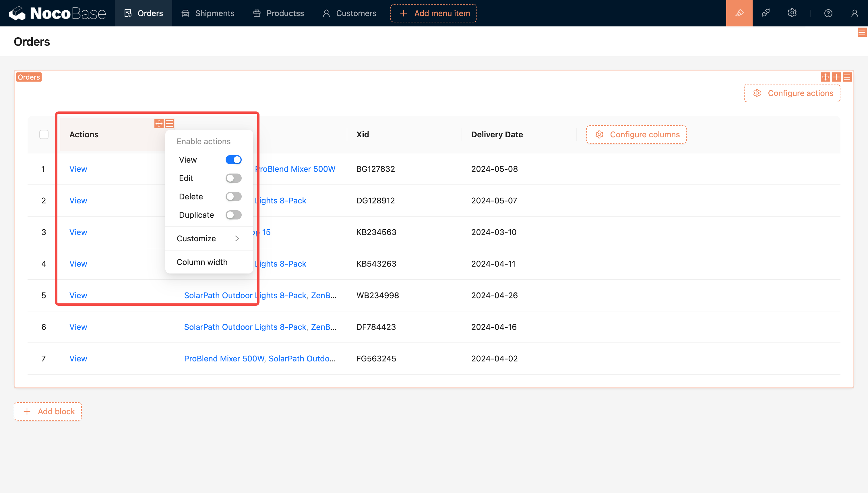Click the Orders block plus icon
This screenshot has height=493, width=868.
tap(836, 77)
